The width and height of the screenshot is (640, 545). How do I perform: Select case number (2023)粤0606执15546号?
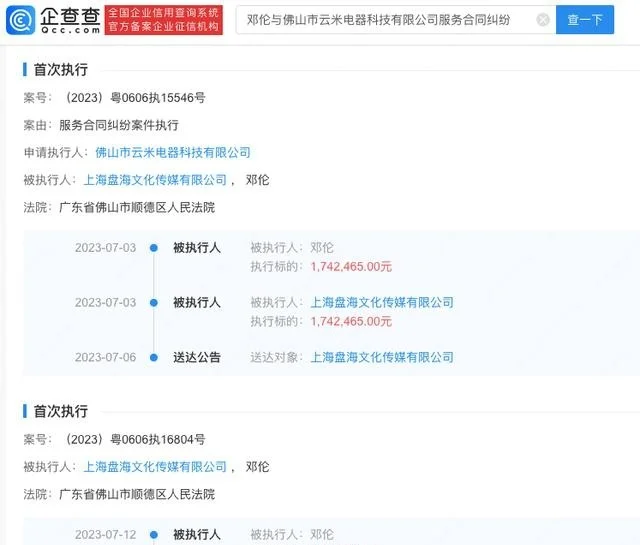[134, 98]
